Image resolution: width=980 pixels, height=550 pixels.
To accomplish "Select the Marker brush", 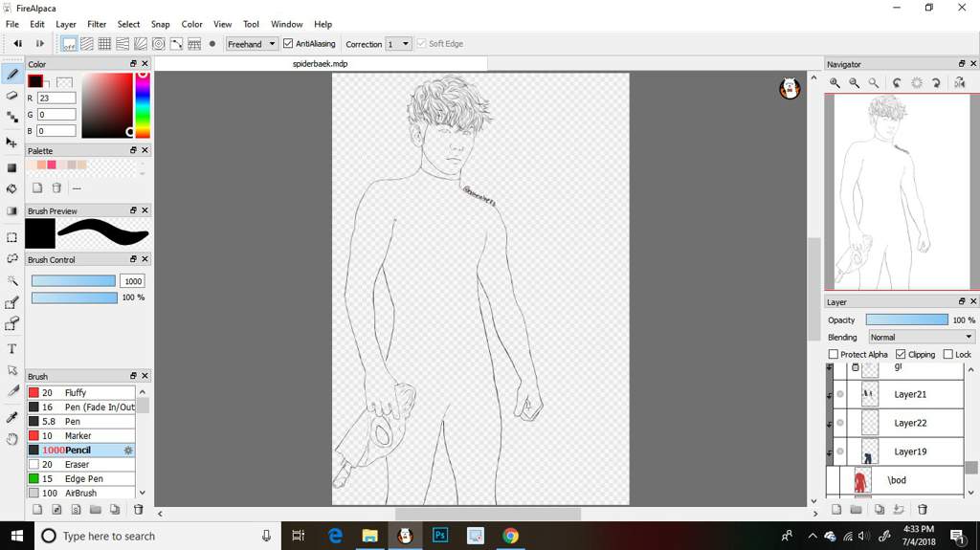I will pos(81,435).
